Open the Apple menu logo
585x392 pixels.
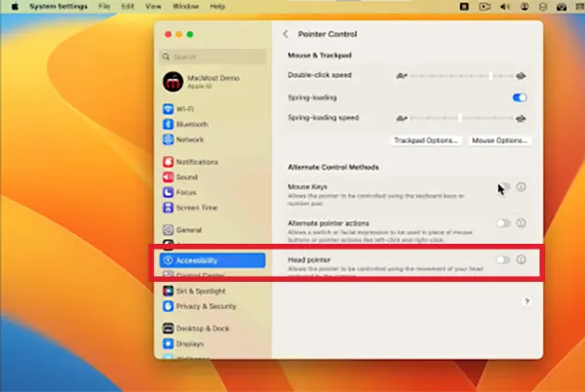[15, 7]
